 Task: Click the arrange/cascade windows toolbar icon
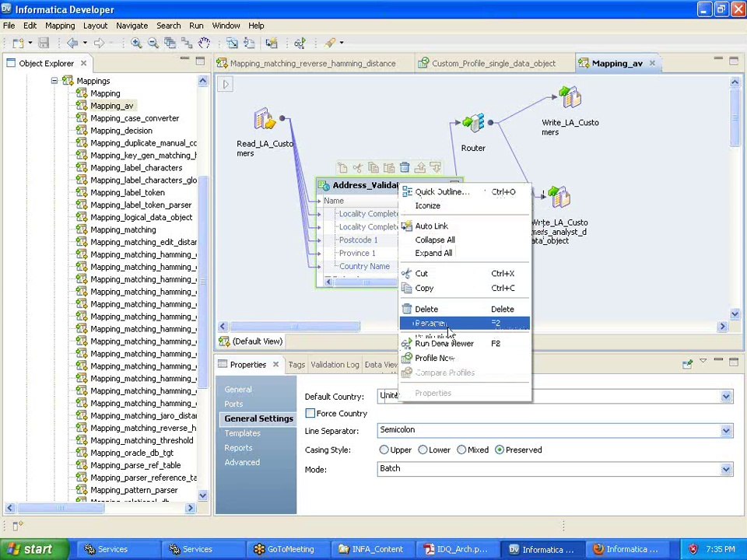click(x=170, y=43)
